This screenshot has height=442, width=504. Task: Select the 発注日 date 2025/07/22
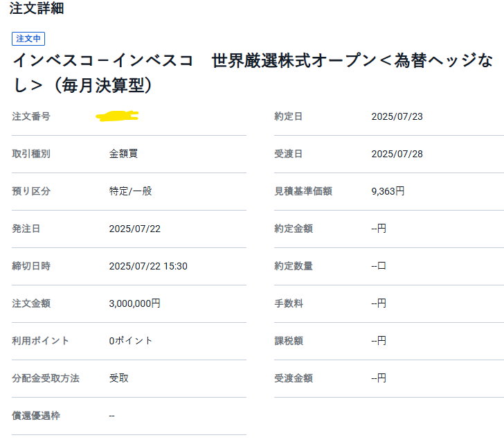coord(135,229)
